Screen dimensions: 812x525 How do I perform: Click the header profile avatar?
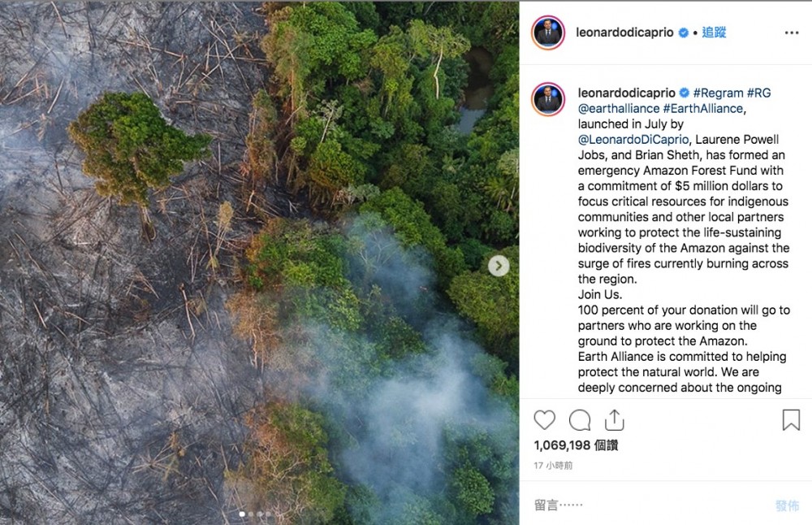coord(548,33)
